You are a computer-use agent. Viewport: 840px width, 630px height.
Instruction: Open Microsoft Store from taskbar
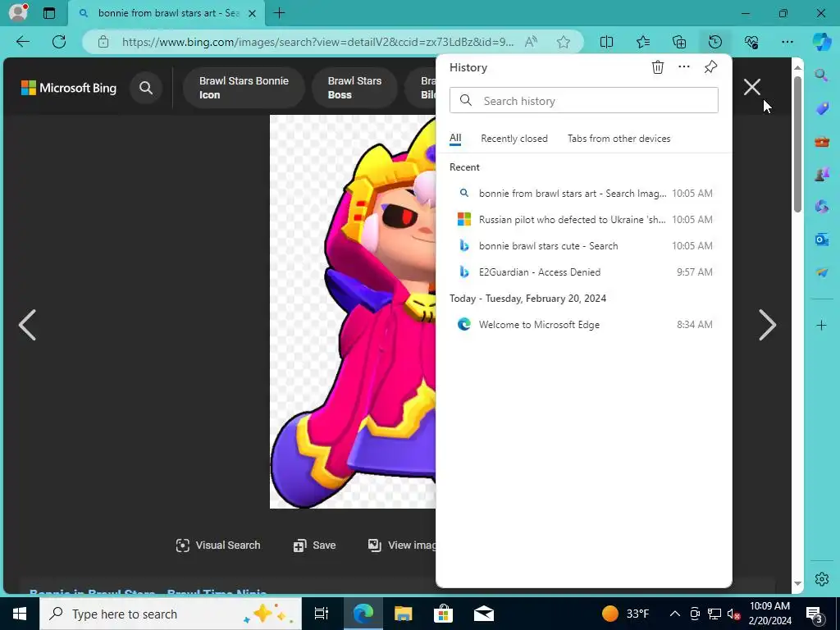pyautogui.click(x=443, y=614)
